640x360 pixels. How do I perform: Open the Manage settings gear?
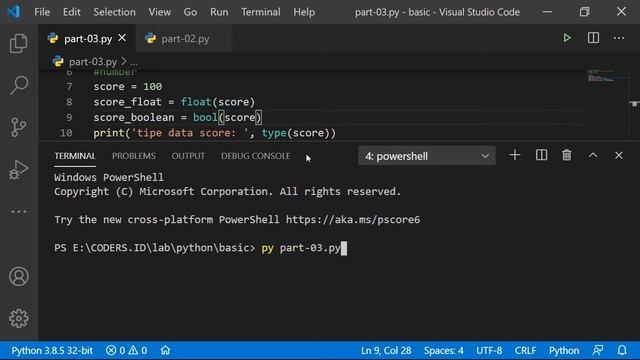tap(19, 318)
